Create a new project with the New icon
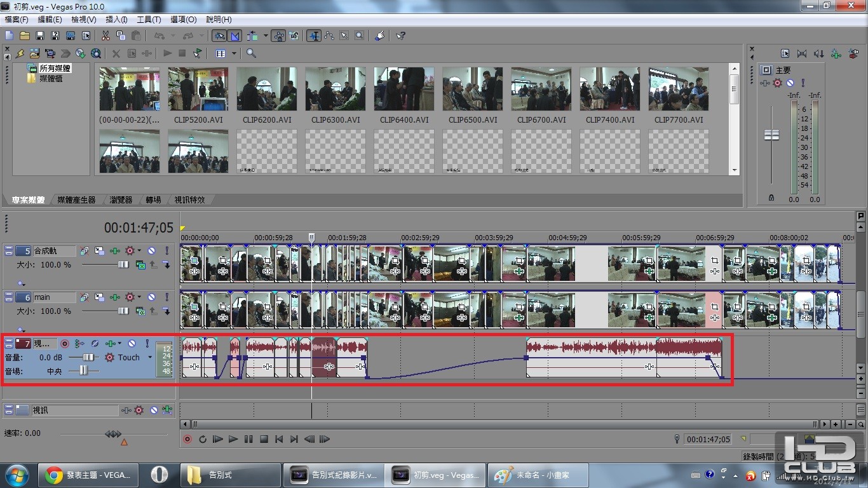 pos(9,36)
